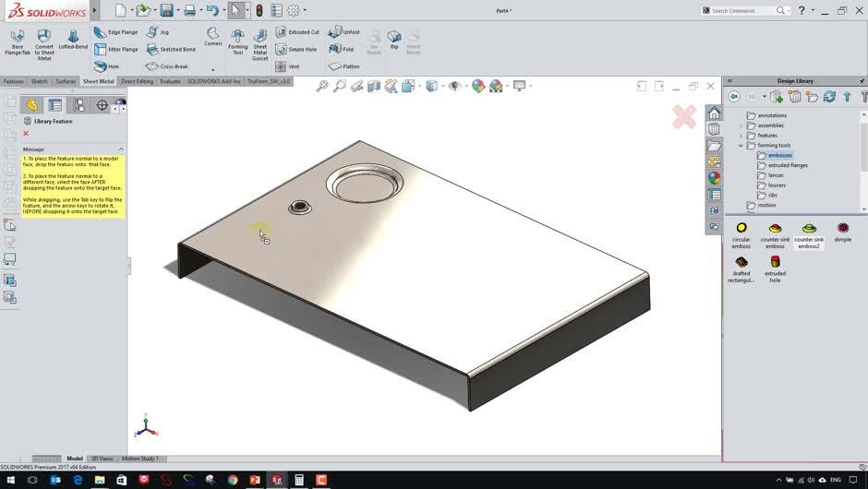Toggle the Hide/Show Items eye icon
868x489 pixels.
453,86
